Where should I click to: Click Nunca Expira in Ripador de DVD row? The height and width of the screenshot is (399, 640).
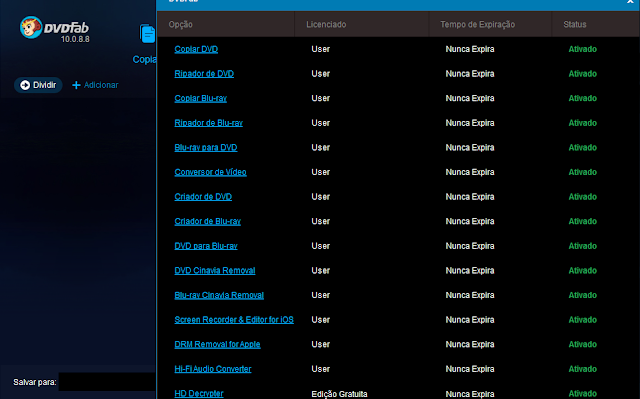pos(470,74)
